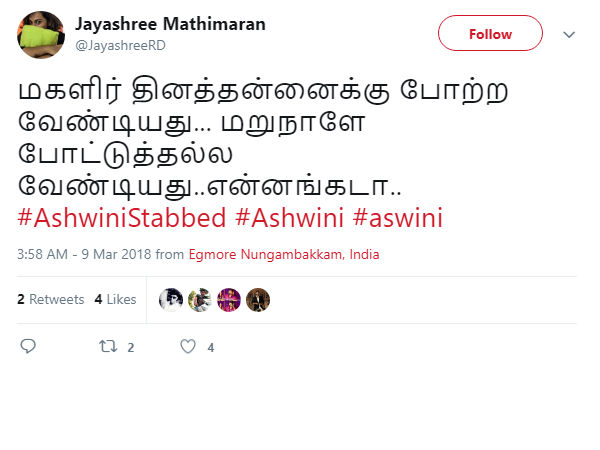This screenshot has width=600, height=450.
Task: Click the Jayashree Mathimaran display name
Action: pos(170,24)
